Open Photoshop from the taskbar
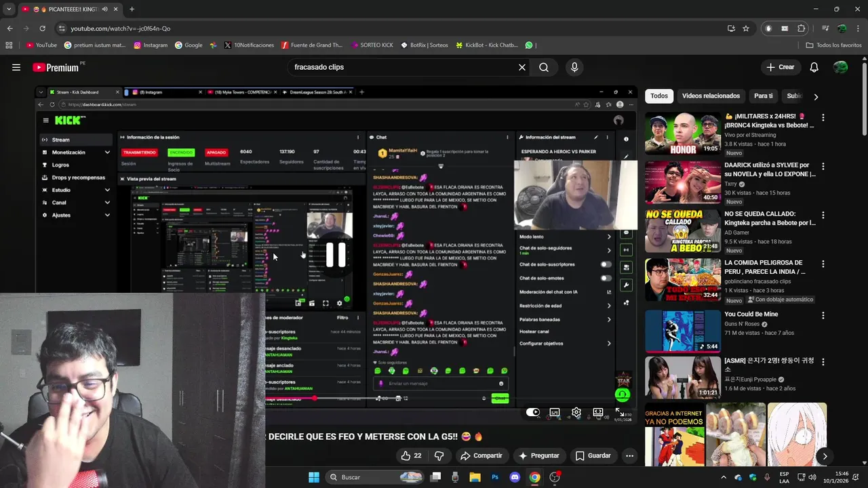This screenshot has width=868, height=488. [x=495, y=477]
